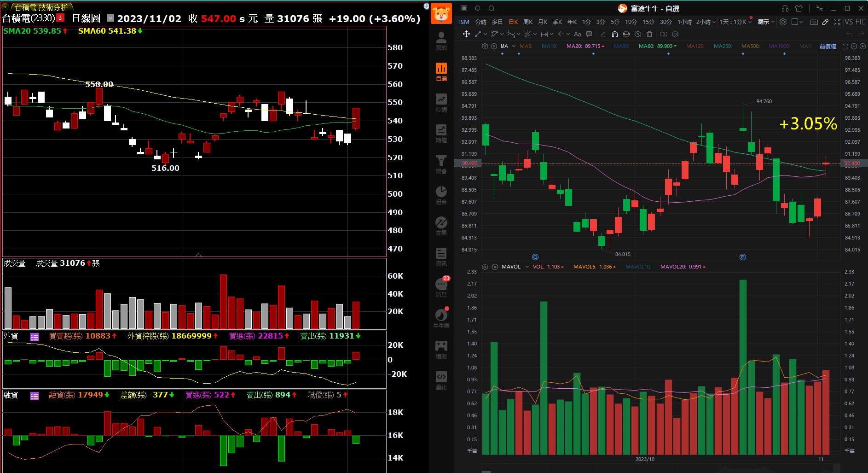The image size is (868, 473).
Task: Select the move cursor drawing tool
Action: point(466,34)
